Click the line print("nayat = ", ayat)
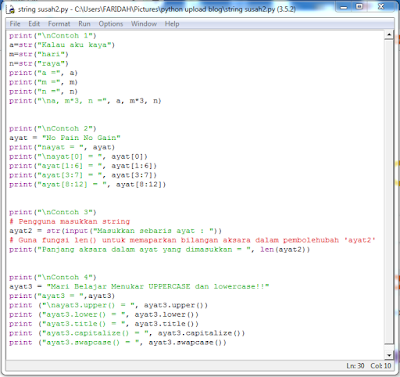Viewport: 400px width, 377px height. click(62, 147)
